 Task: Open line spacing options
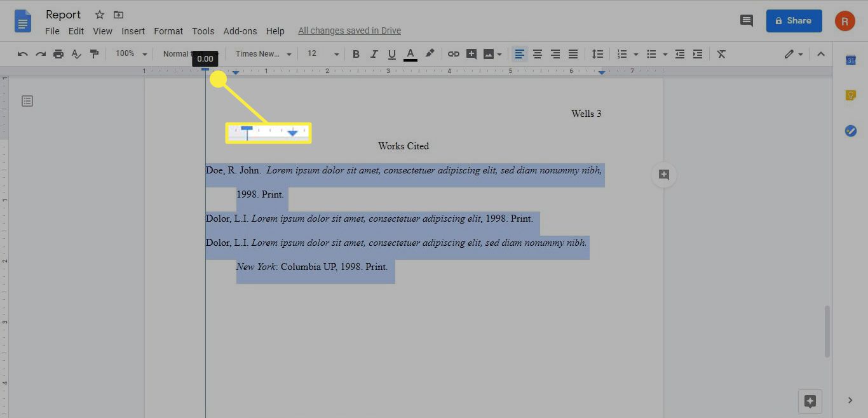(x=597, y=54)
